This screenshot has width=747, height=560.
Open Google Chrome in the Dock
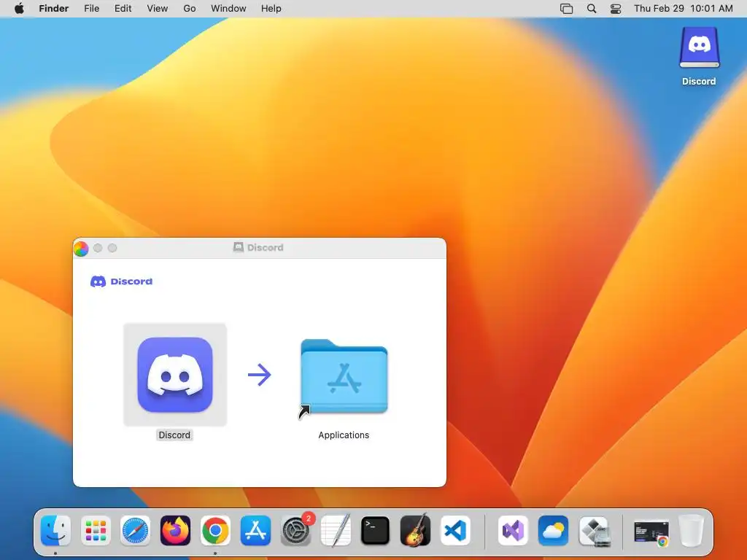[215, 530]
